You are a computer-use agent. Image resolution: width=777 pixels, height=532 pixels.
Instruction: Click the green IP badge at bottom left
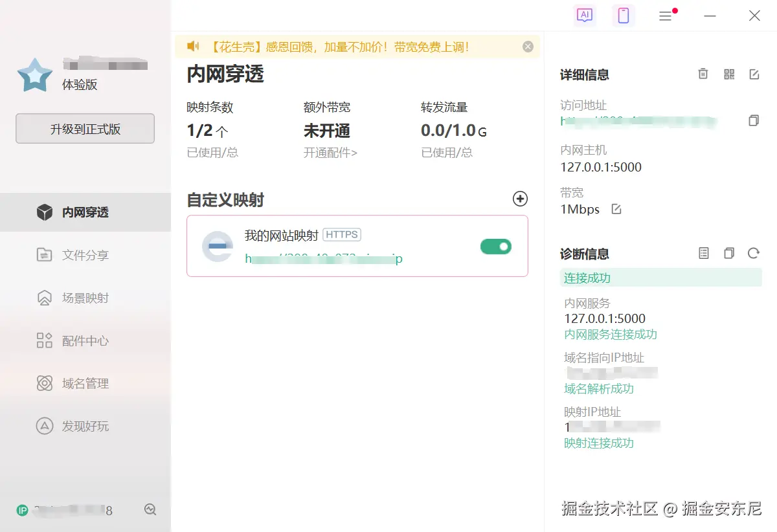(x=22, y=511)
